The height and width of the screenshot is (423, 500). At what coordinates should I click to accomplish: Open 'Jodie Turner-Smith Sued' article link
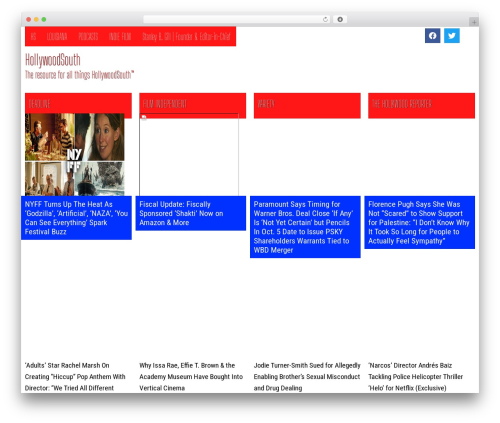coord(307,377)
